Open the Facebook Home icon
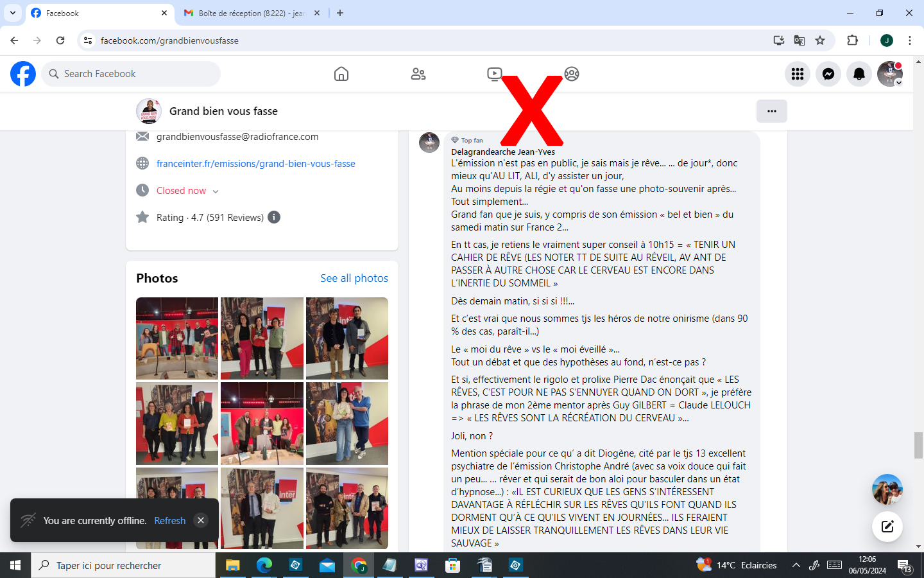Screen dimensions: 924x578 (341, 74)
